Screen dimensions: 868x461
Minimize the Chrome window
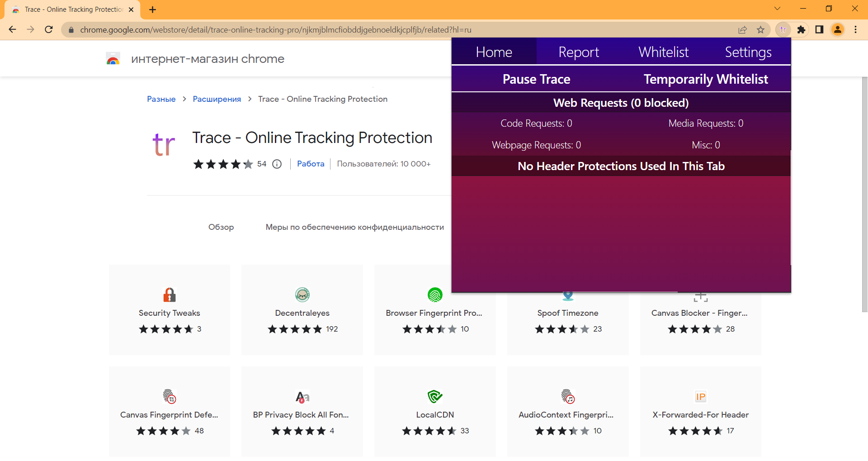coord(803,9)
